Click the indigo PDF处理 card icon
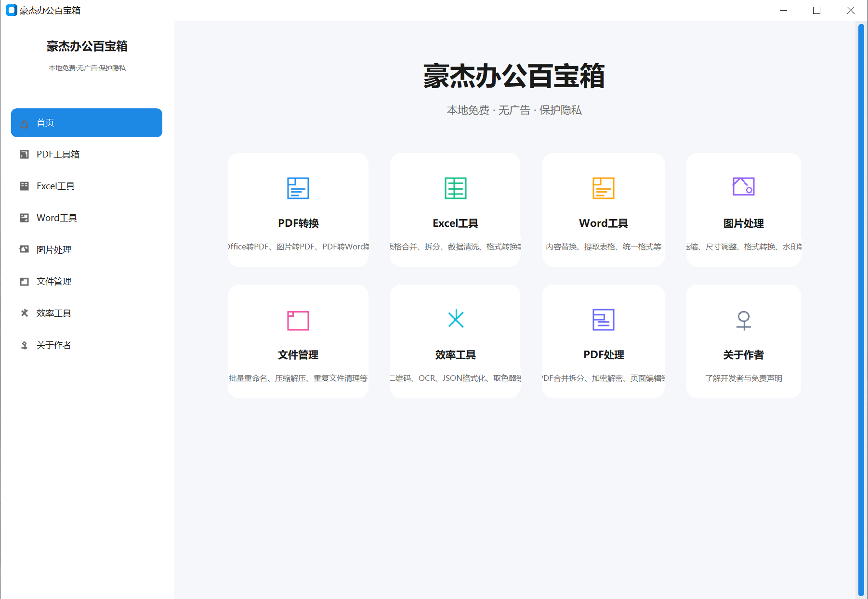 click(x=604, y=320)
